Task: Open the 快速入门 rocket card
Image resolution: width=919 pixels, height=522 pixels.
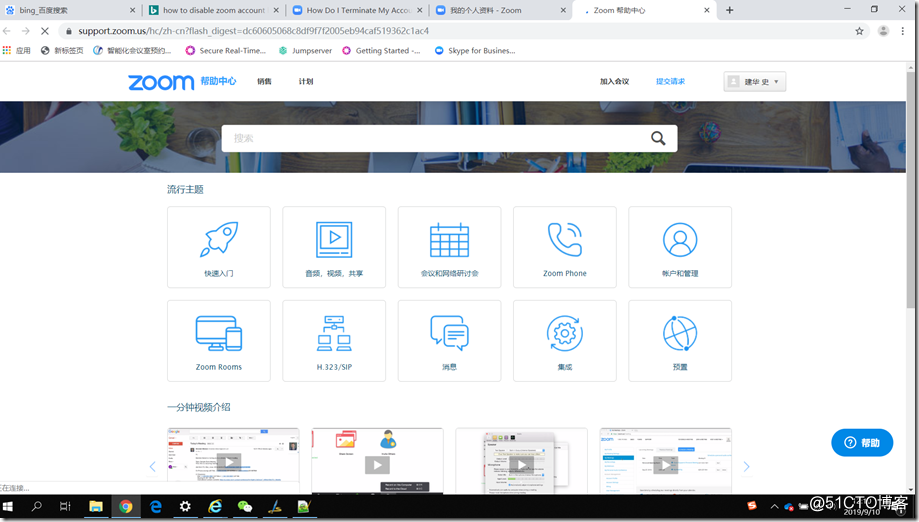Action: pos(219,247)
